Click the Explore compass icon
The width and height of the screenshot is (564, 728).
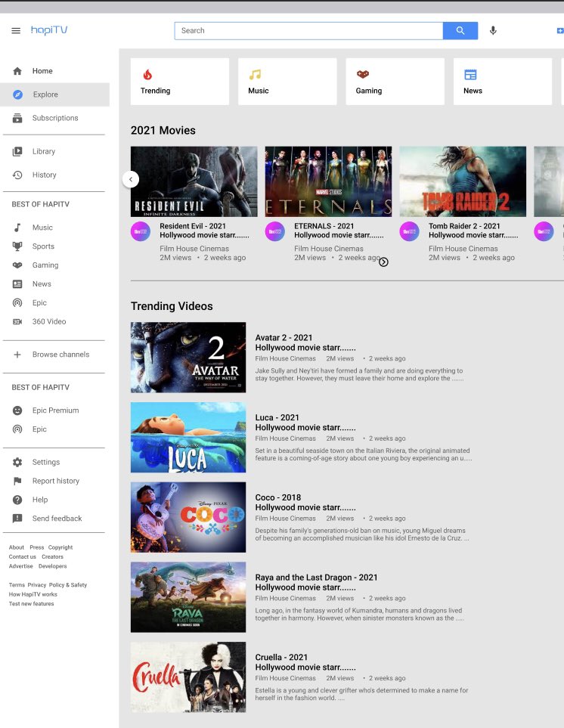coord(17,94)
